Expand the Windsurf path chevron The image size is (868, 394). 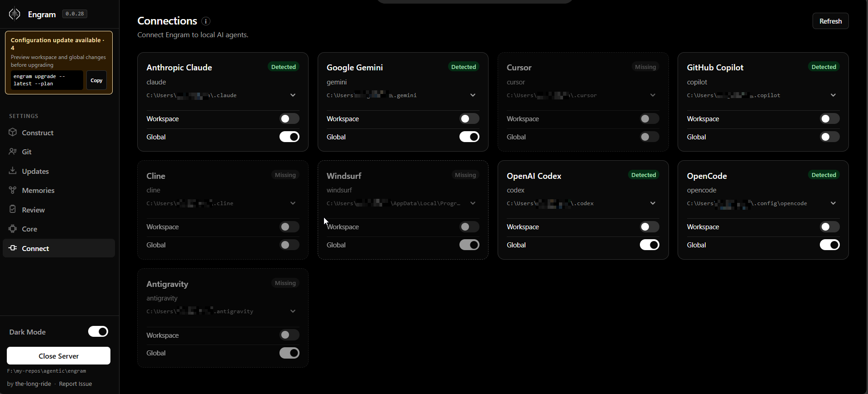click(473, 203)
